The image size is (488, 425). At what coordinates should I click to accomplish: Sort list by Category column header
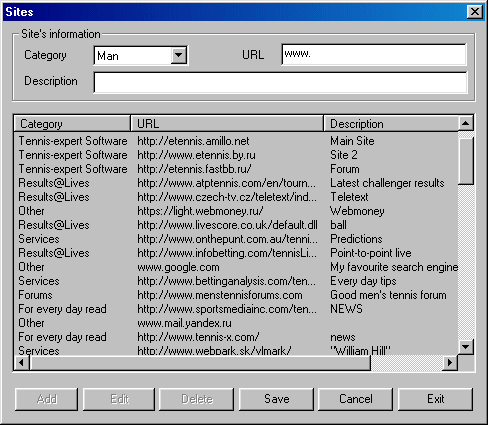coord(72,124)
